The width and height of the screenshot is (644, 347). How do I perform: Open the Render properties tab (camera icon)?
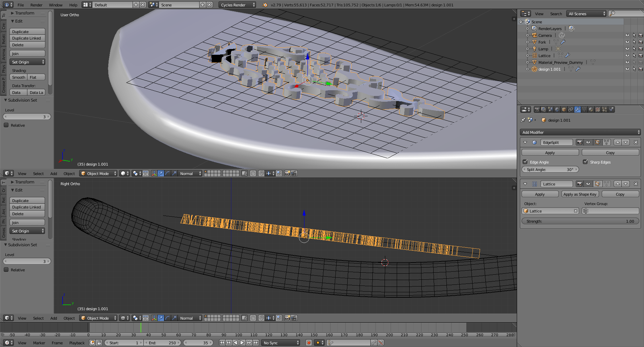[537, 109]
